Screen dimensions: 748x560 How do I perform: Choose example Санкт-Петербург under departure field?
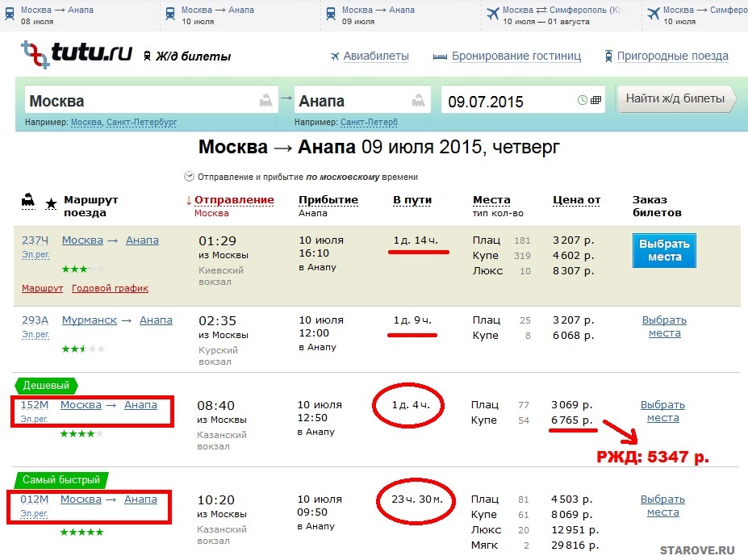pos(142,123)
